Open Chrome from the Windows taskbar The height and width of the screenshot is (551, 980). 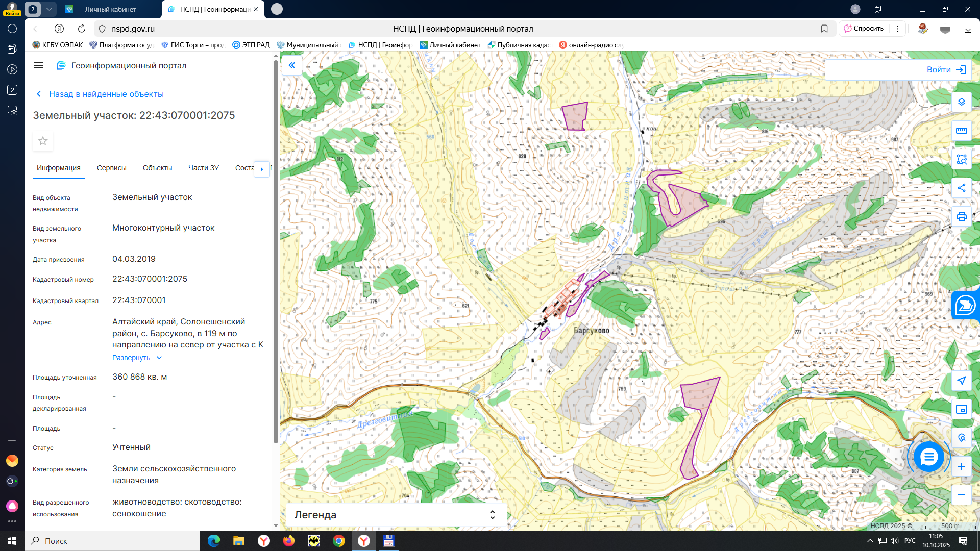click(339, 541)
